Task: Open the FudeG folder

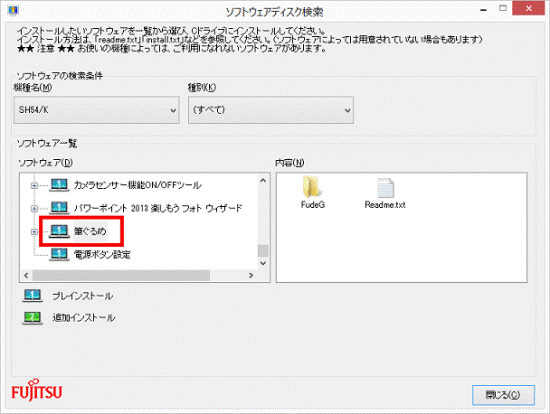Action: [x=312, y=192]
